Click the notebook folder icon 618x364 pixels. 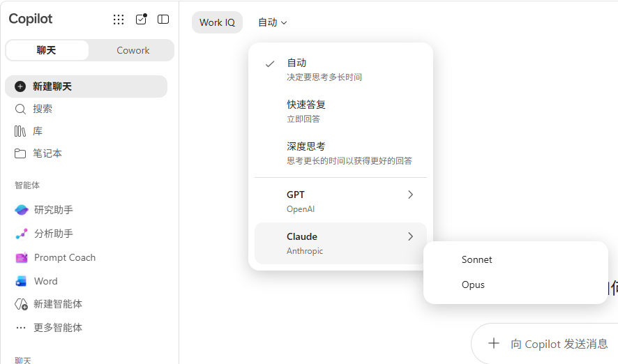point(20,153)
